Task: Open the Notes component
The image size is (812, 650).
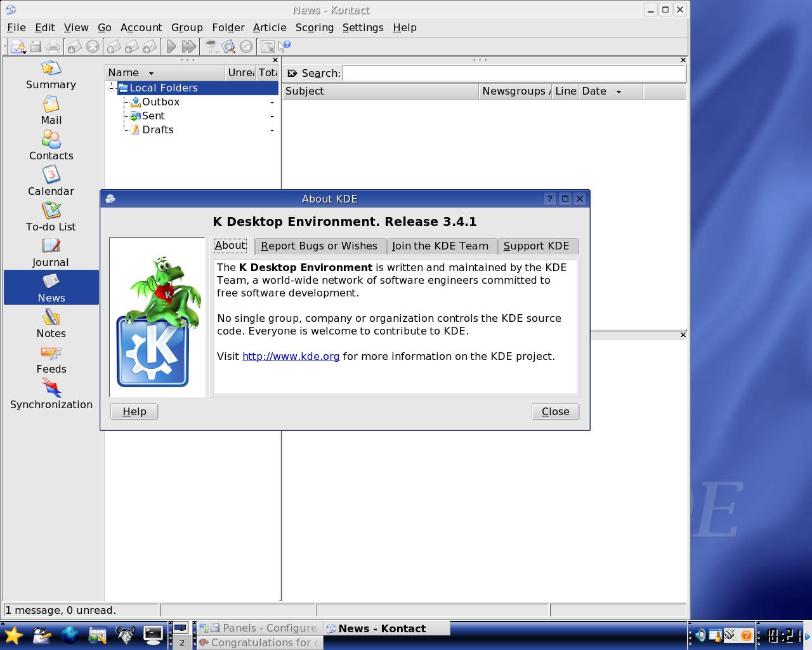Action: click(x=51, y=324)
